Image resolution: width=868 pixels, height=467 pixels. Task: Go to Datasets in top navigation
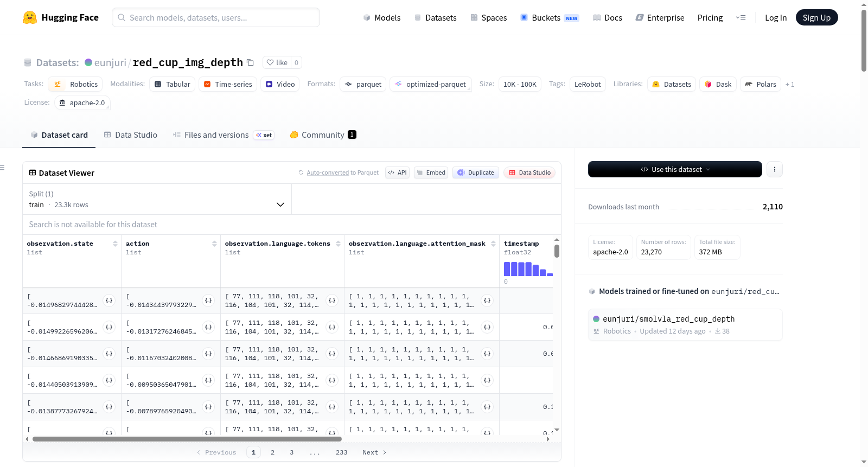click(435, 17)
